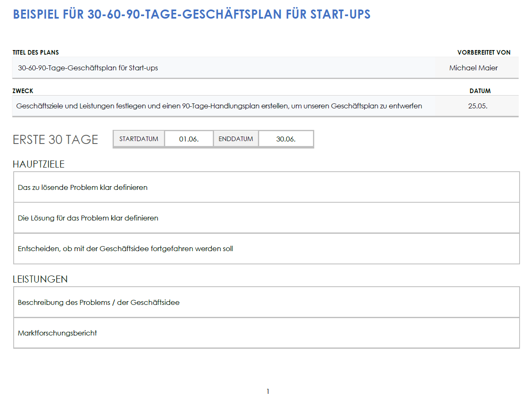Select row 'Beschreibung des Problems / der Geschäftsidee'
The width and height of the screenshot is (532, 405).
tap(267, 302)
